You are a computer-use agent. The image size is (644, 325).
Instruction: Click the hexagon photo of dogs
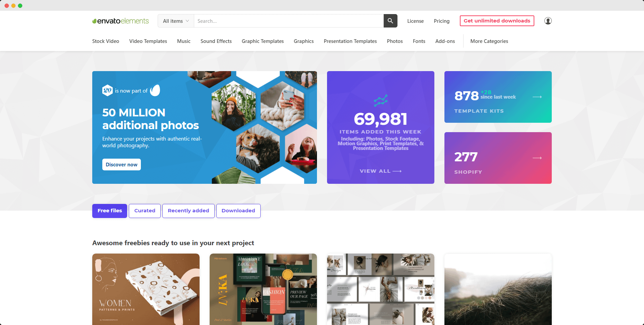258,148
